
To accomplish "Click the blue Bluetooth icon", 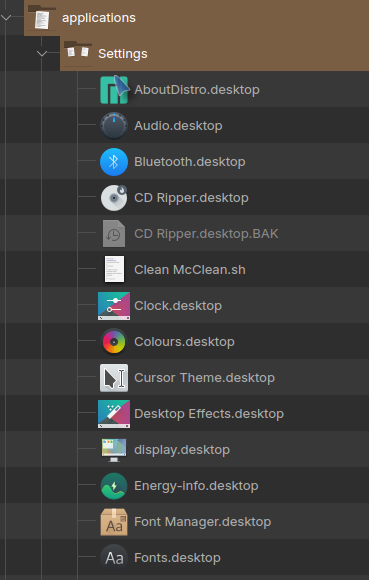I will coord(114,162).
